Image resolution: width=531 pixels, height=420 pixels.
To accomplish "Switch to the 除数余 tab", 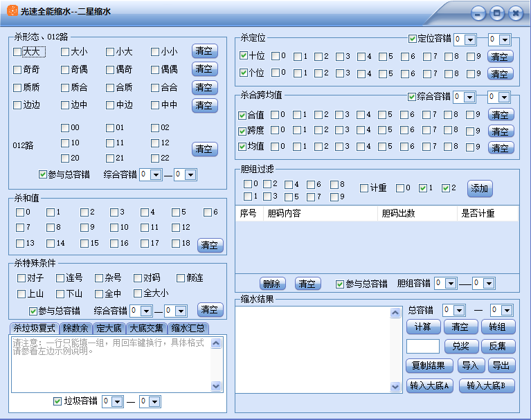I will click(75, 329).
